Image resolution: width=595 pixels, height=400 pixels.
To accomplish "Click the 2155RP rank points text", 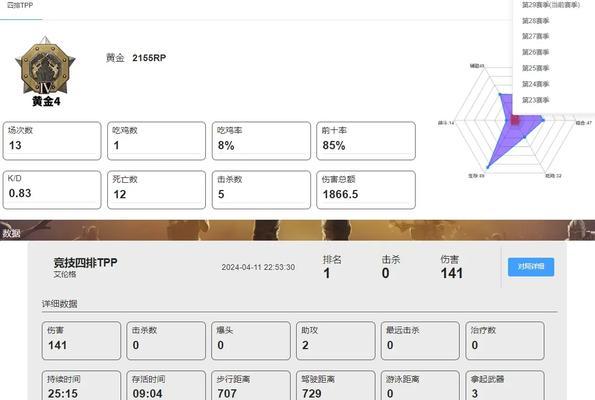I will [149, 58].
